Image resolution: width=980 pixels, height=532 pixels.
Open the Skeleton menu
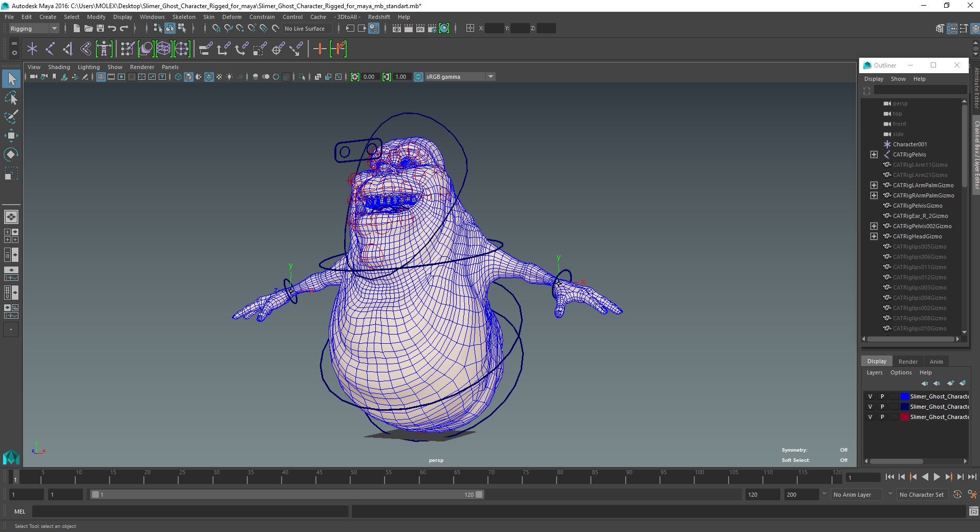point(184,17)
